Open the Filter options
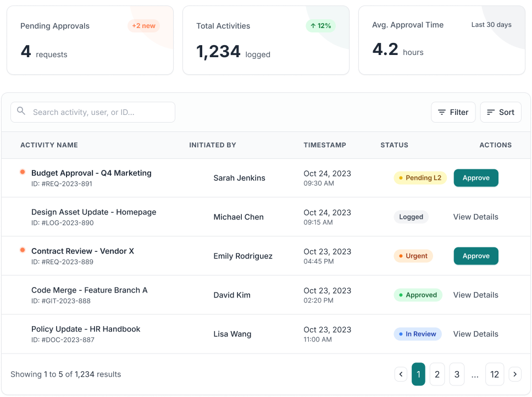The image size is (532, 397). coord(453,112)
